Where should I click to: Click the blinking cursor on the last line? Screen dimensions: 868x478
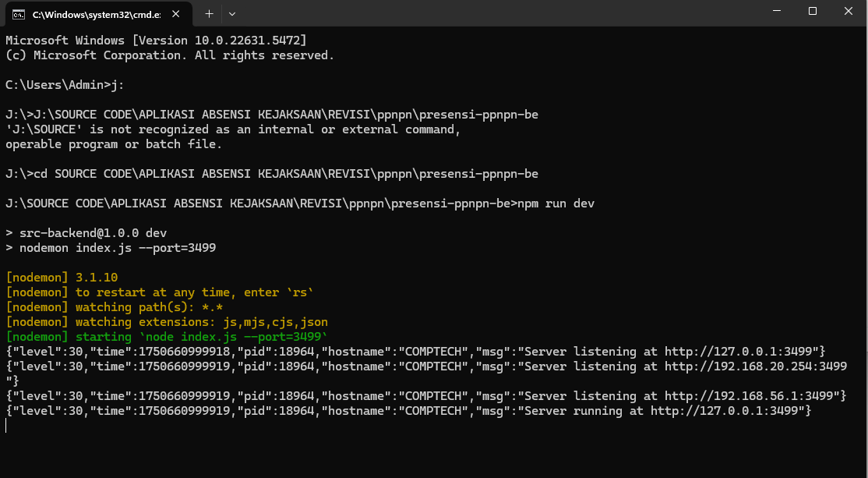(6, 426)
